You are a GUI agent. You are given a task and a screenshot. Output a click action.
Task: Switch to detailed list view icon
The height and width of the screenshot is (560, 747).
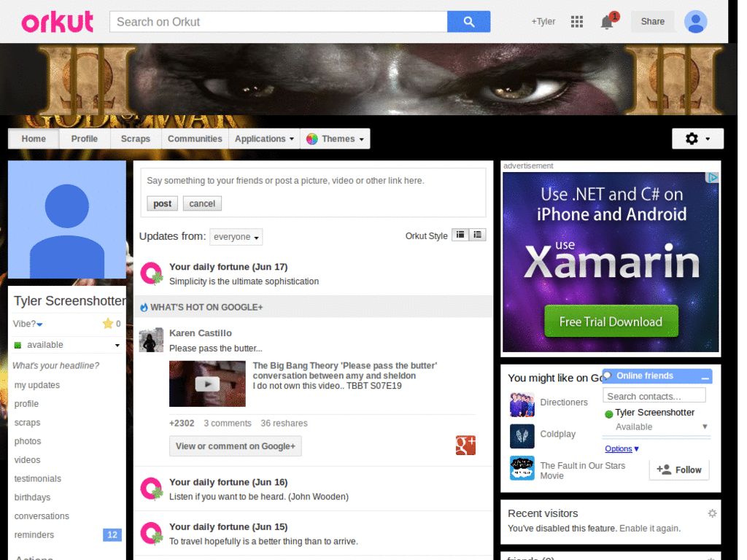coord(477,235)
